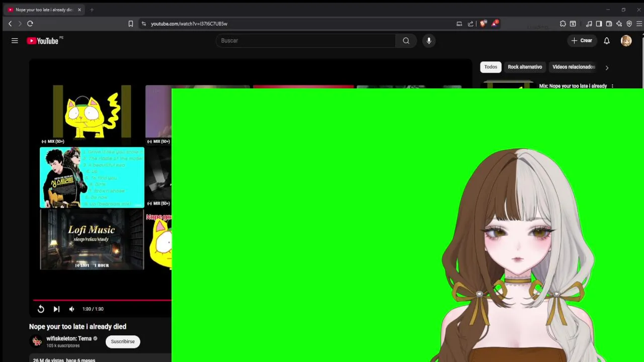
Task: Reload the current page
Action: click(x=30, y=24)
